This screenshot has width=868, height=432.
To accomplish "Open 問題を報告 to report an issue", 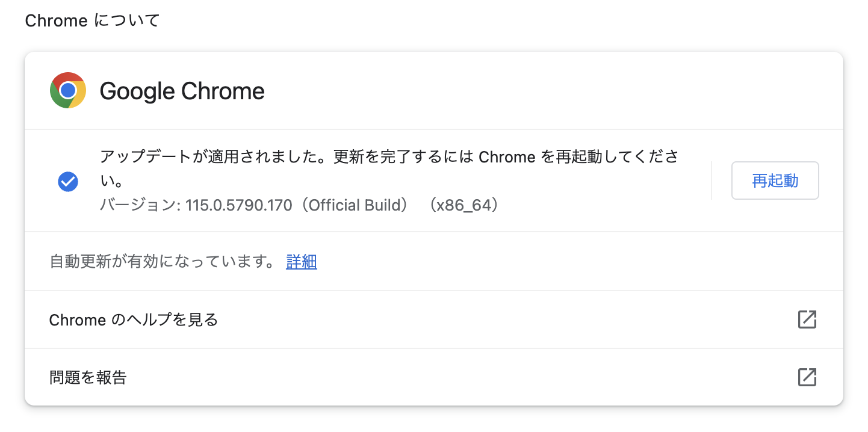I will [87, 377].
